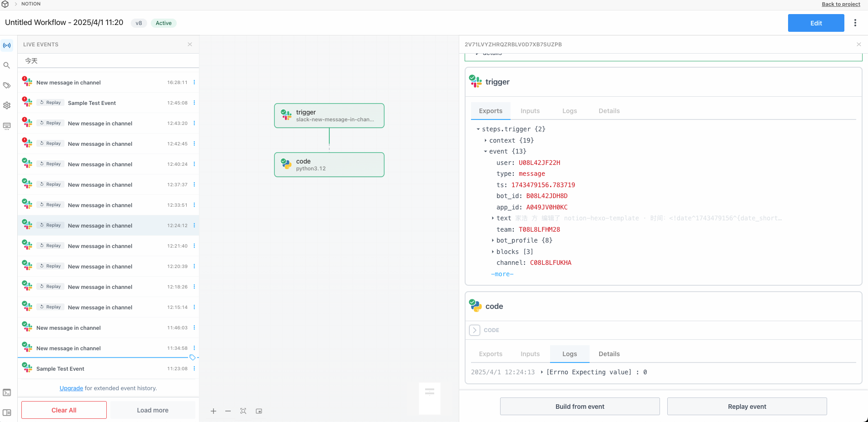Screen dimensions: 868x422
Task: Fit workflow to view on canvas
Action: click(x=243, y=411)
